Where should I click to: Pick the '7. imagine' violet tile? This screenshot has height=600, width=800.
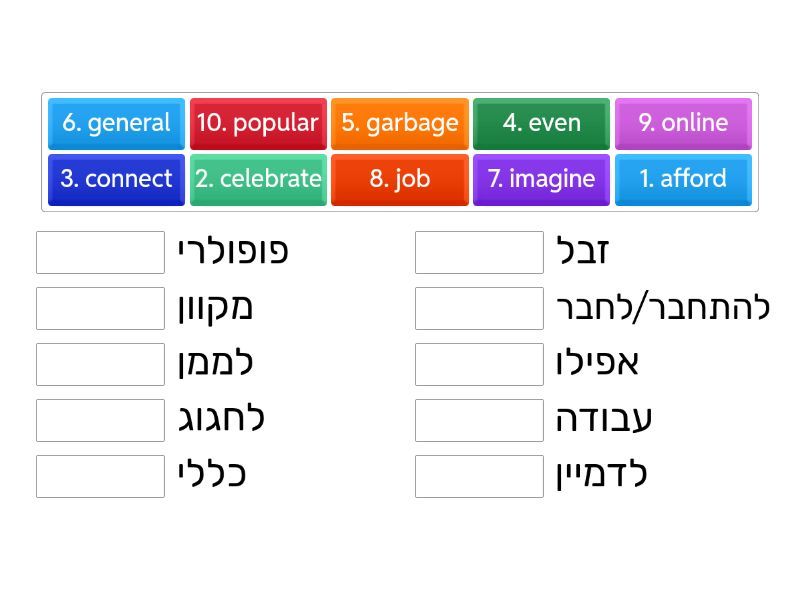541,179
